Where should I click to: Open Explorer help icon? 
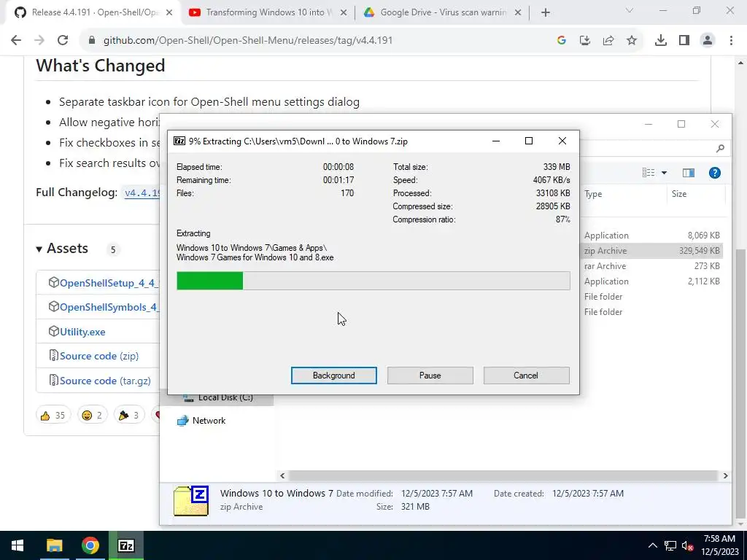tap(715, 173)
